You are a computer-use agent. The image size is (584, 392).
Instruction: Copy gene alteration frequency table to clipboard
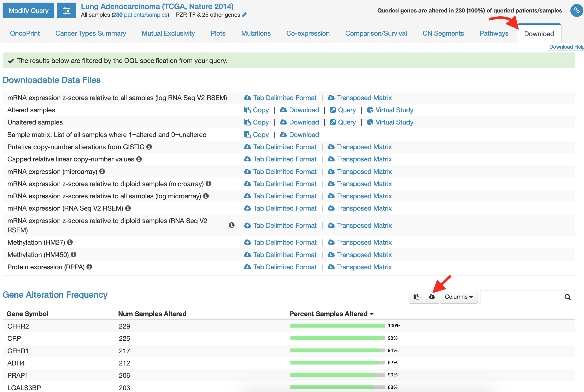point(416,297)
